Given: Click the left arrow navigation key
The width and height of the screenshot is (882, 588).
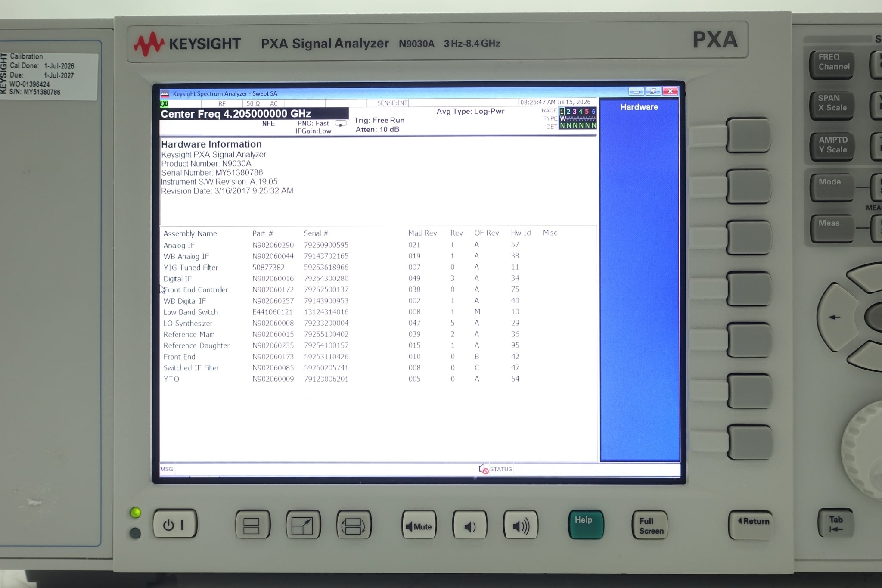Looking at the screenshot, I should pyautogui.click(x=837, y=317).
